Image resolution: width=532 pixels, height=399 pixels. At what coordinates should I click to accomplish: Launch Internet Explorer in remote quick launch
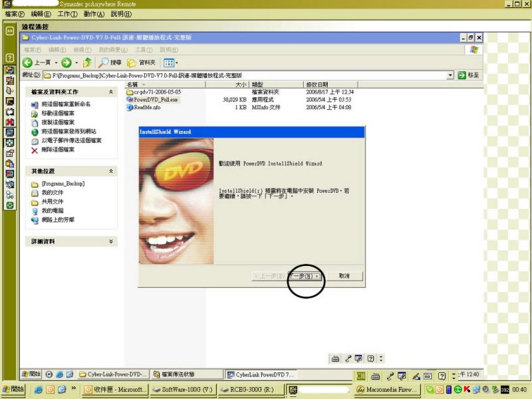(x=60, y=374)
